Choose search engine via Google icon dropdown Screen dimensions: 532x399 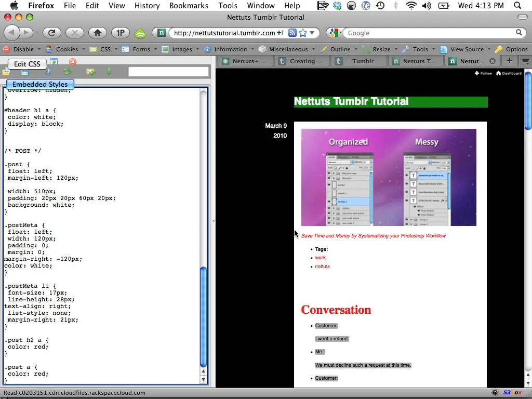[335, 33]
